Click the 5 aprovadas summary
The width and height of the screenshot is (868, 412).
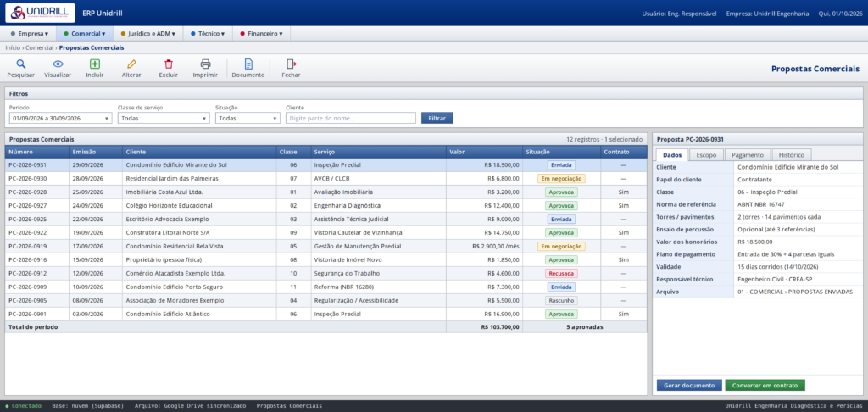585,327
